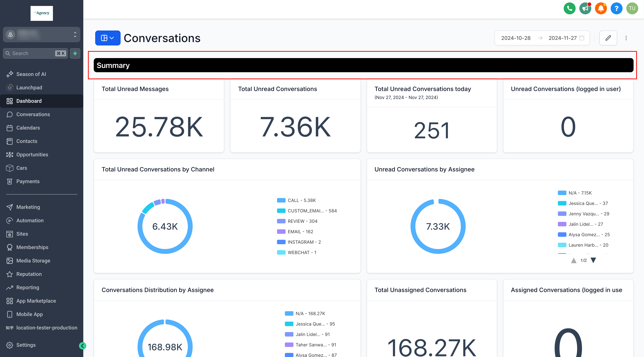
Task: Click the 6.43K channel donut chart
Action: pyautogui.click(x=165, y=226)
